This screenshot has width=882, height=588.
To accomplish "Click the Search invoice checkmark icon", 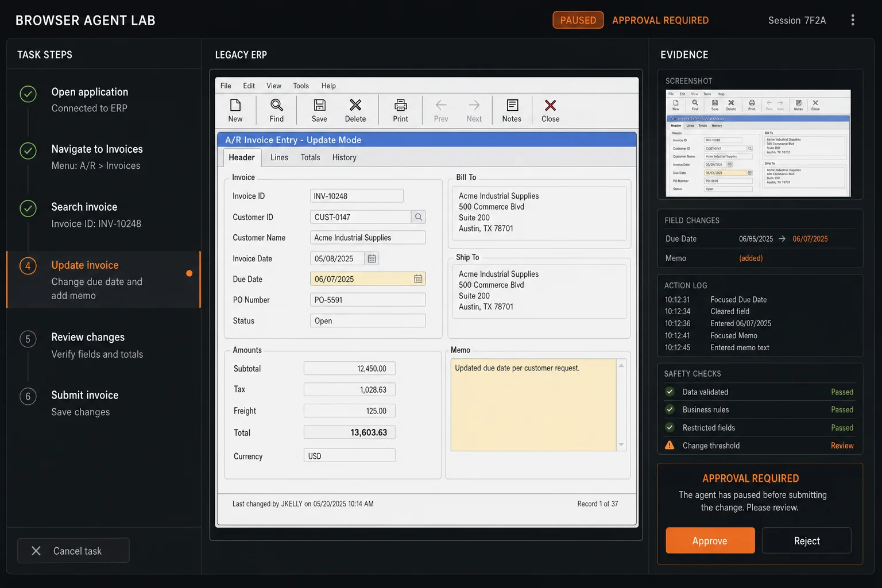I will [28, 208].
